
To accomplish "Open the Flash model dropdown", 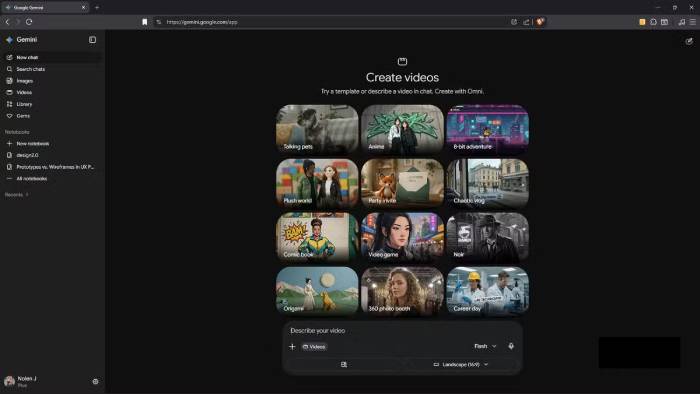I will (485, 346).
